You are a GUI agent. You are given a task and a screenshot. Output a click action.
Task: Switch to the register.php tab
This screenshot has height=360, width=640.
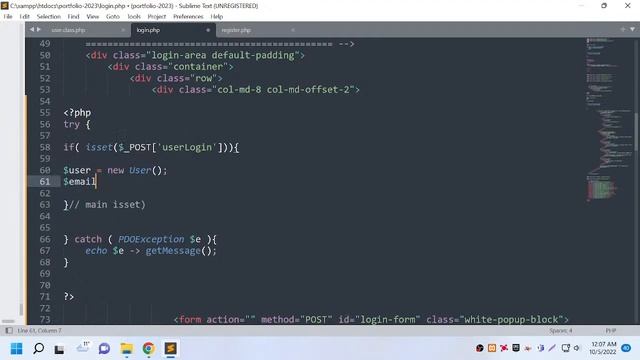point(236,30)
